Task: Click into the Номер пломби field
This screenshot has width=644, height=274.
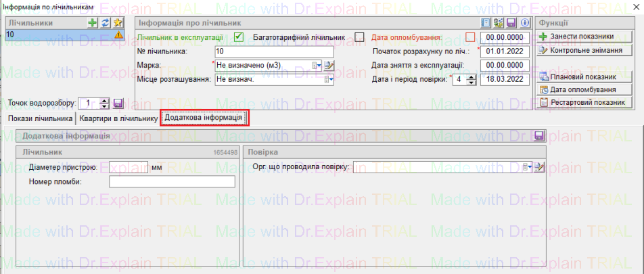Action: click(x=172, y=181)
